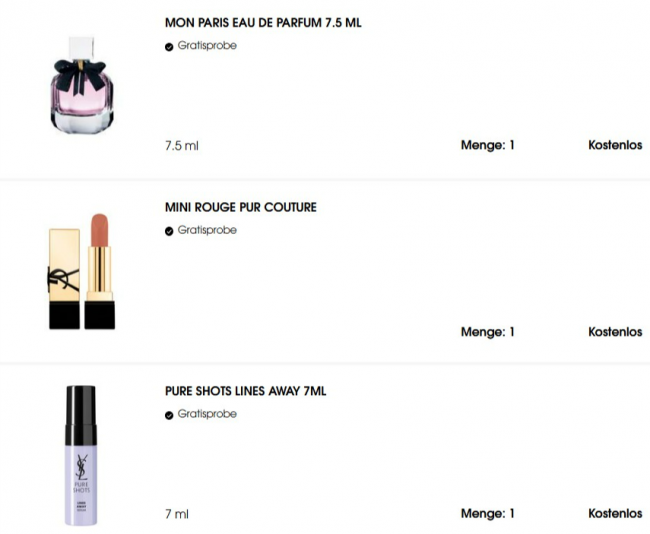Click the Kostenlos price for Pure Shots serum
Screen dimensions: 650x534
(x=615, y=514)
